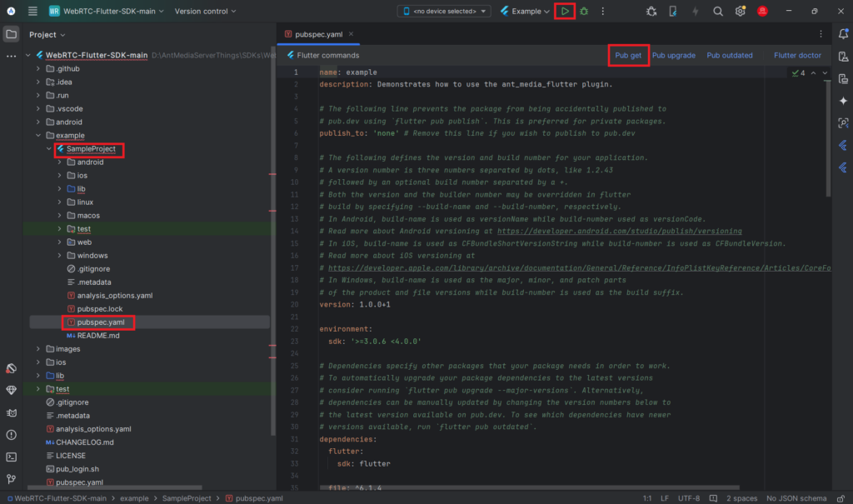Go to line via 1:1 position indicator

[x=646, y=498]
